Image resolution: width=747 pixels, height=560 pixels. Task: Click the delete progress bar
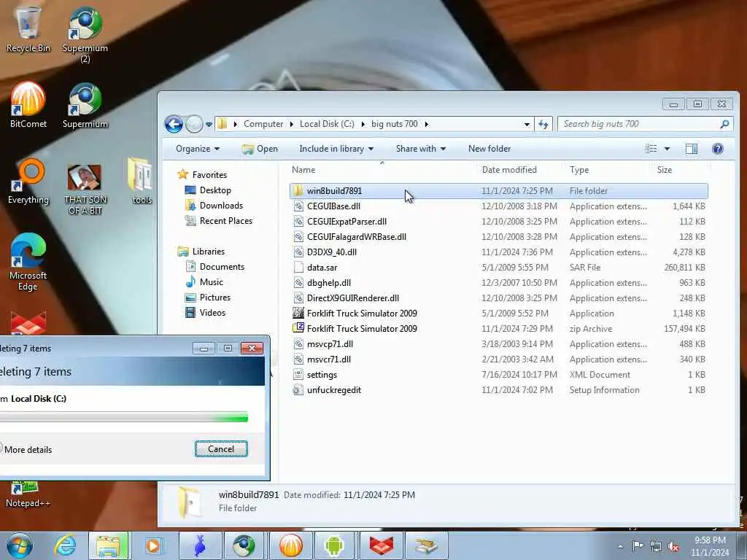coord(123,416)
